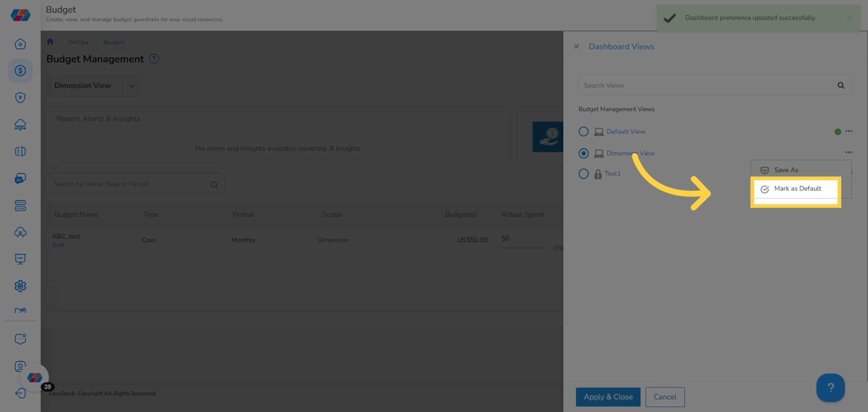Click the logout icon in the sidebar
Screen dimensions: 868x412
click(x=20, y=393)
